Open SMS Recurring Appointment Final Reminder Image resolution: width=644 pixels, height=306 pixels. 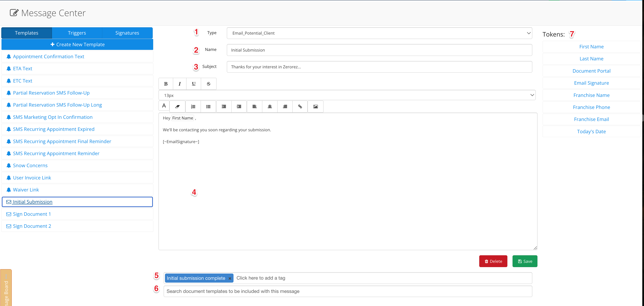click(77, 141)
